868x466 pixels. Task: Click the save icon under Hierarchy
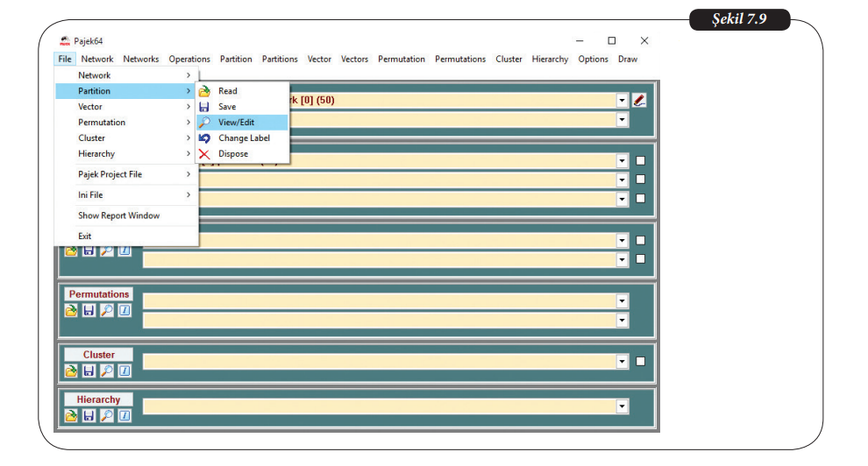[89, 415]
